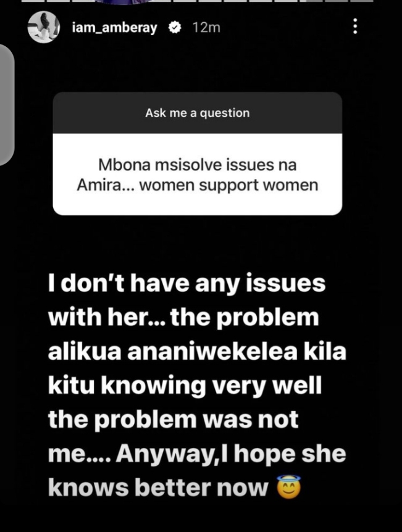Tap the verified badge next to iam_amberay
Viewport: 402px width, 532px height.
click(174, 27)
